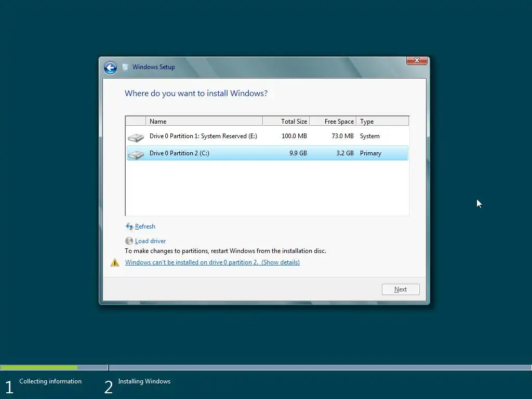Click the Load driver disc icon
532x399 pixels.
(x=129, y=241)
